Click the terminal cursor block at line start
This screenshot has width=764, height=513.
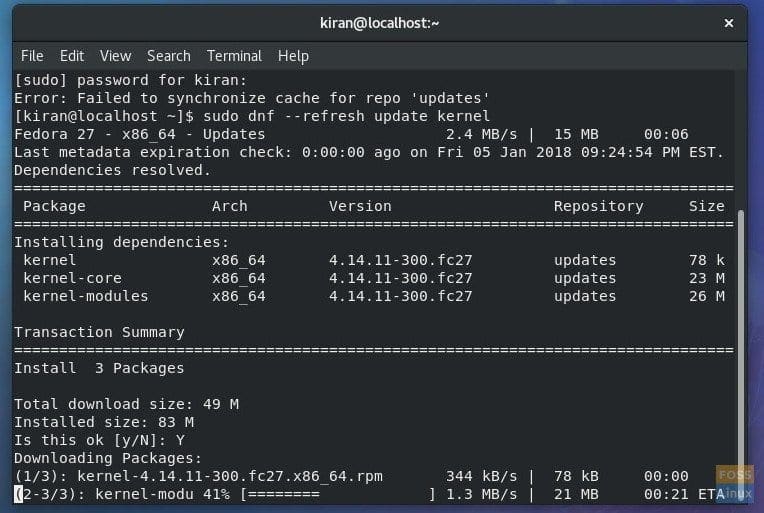pyautogui.click(x=19, y=494)
